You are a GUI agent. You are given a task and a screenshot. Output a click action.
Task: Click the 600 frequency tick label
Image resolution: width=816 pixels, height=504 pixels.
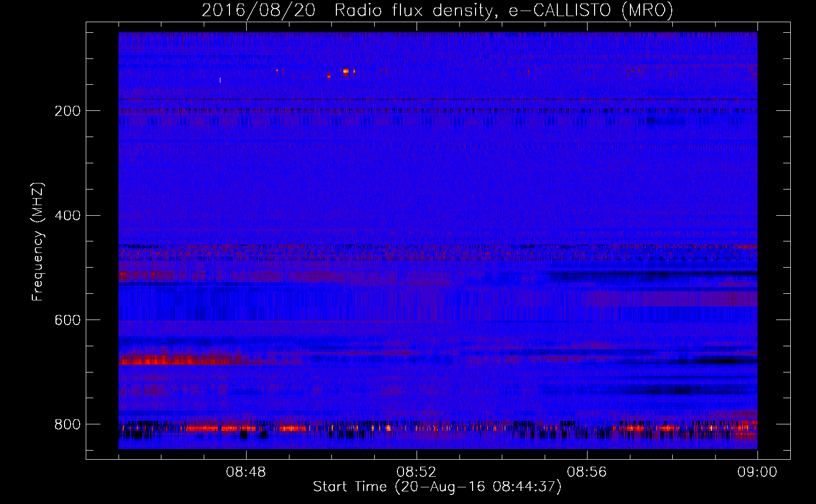[x=68, y=321]
